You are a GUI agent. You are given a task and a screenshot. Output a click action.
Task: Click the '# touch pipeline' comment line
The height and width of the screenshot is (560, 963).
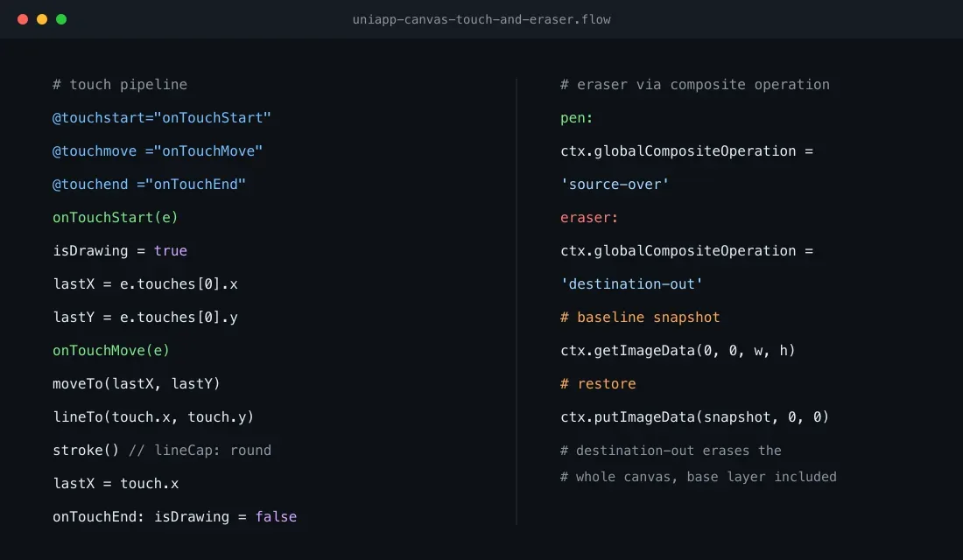point(120,85)
